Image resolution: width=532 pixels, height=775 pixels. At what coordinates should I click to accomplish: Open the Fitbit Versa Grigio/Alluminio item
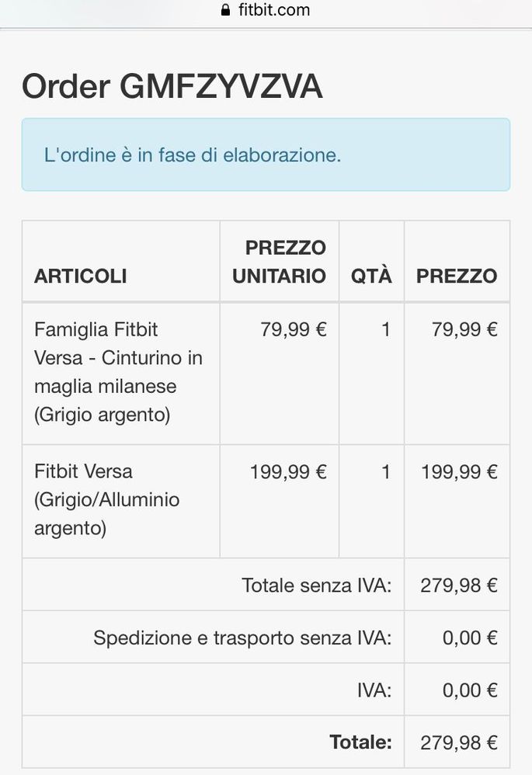click(x=107, y=499)
